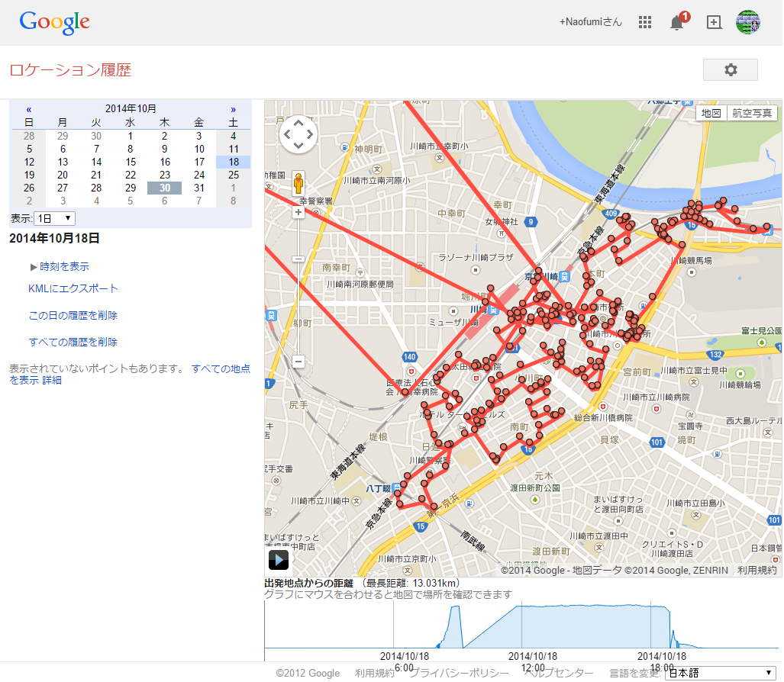The image size is (784, 682).
Task: Go to next month in calendar
Action: [233, 109]
